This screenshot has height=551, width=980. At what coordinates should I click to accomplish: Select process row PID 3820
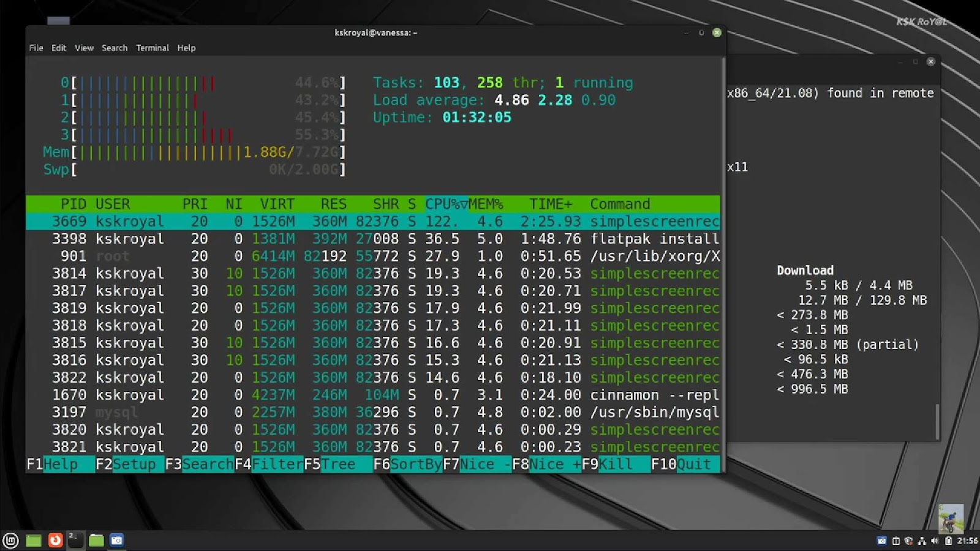373,429
